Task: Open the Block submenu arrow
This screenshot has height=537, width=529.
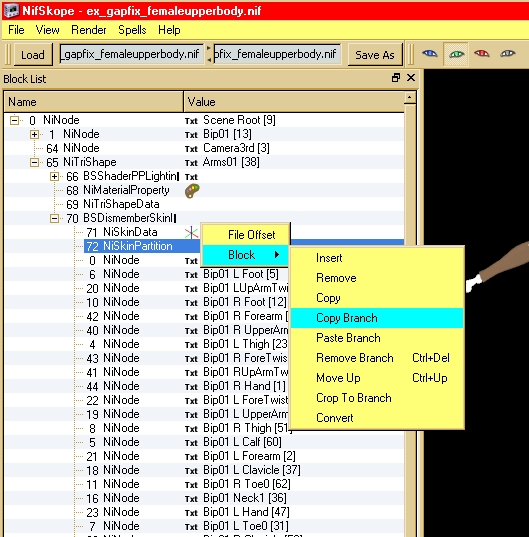Action: (x=277, y=255)
